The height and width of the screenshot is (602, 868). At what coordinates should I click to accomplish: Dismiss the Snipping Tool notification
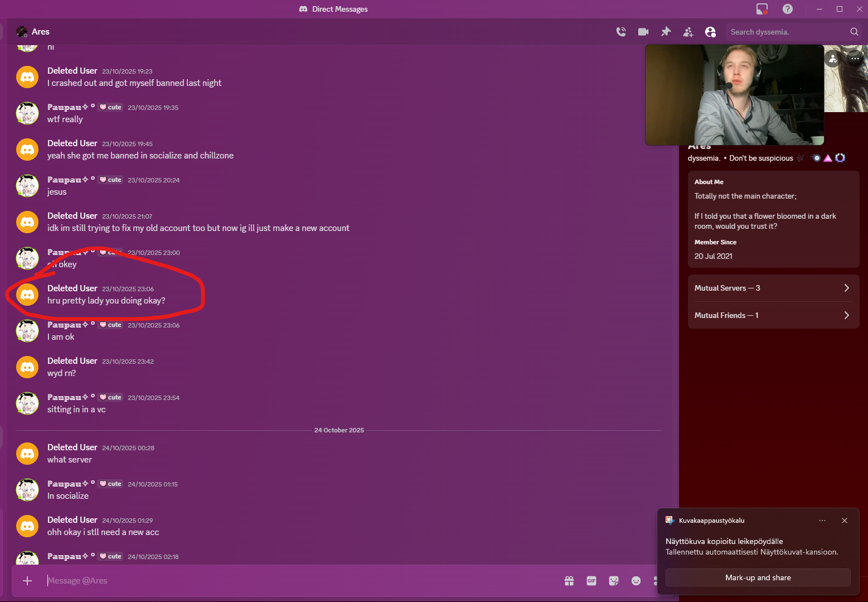844,521
